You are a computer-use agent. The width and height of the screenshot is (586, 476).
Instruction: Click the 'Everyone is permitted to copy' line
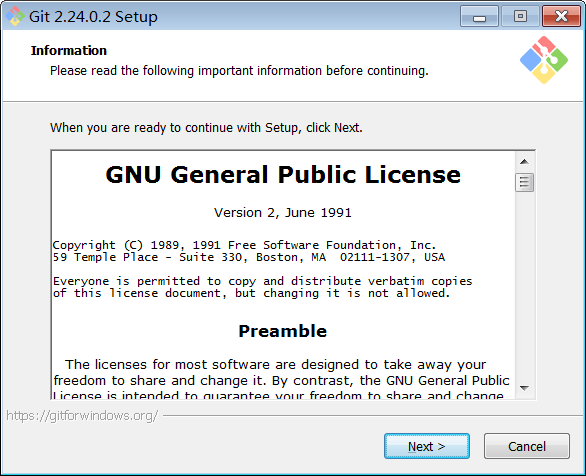click(x=262, y=281)
